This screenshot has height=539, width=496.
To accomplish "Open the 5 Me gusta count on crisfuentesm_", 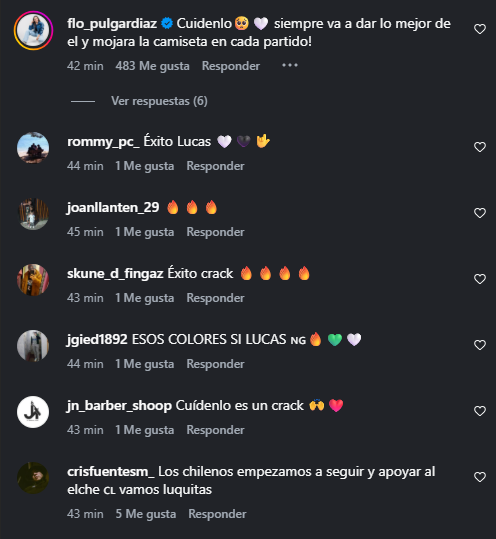I will click(x=146, y=514).
